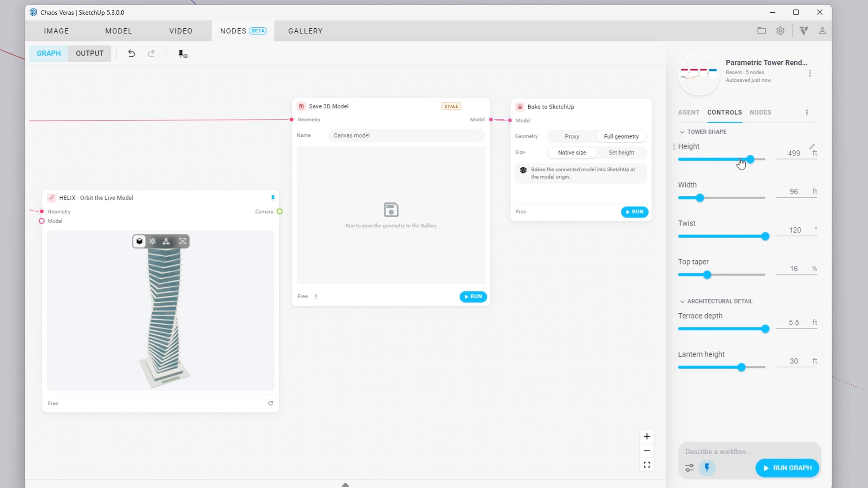This screenshot has height=488, width=868.
Task: Click the pin visibility icon in toolbar
Action: coord(183,54)
